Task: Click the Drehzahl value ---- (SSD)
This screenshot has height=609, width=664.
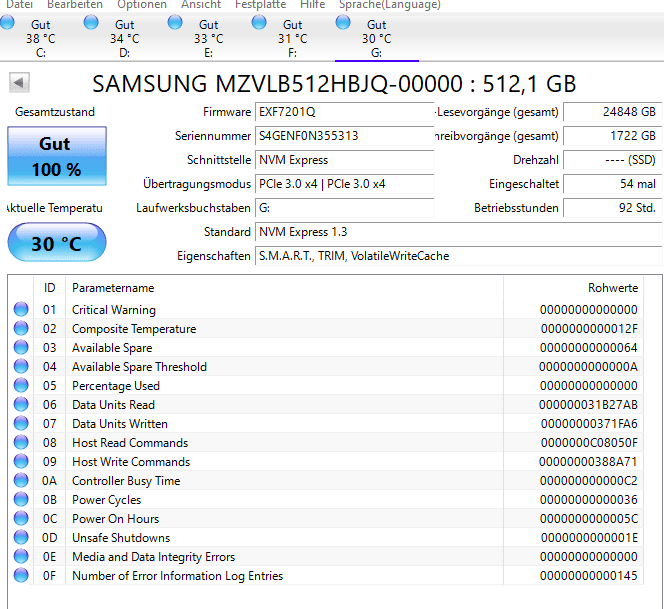Action: [612, 160]
